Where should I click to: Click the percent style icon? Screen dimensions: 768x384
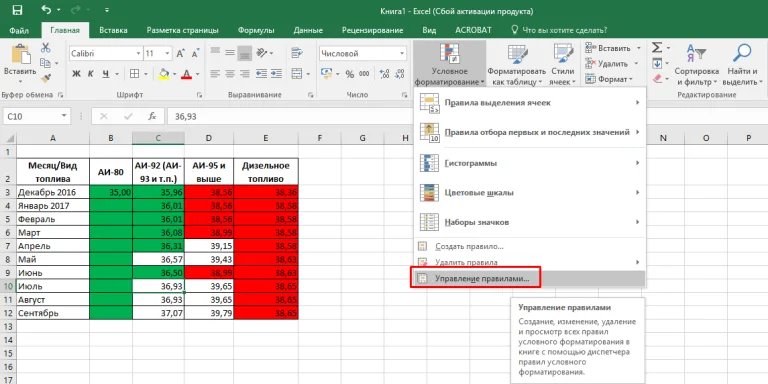pos(350,74)
